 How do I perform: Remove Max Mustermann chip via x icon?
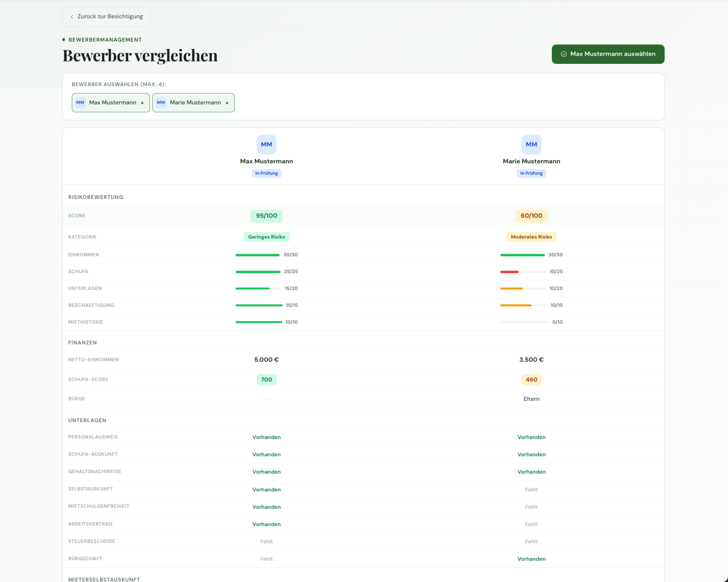pos(142,103)
